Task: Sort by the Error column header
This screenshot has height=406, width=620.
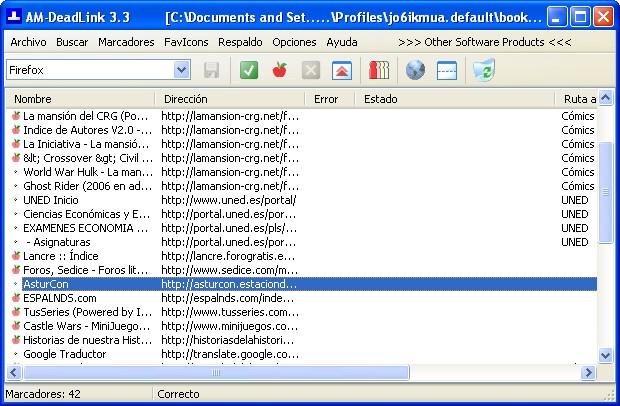Action: (330, 99)
